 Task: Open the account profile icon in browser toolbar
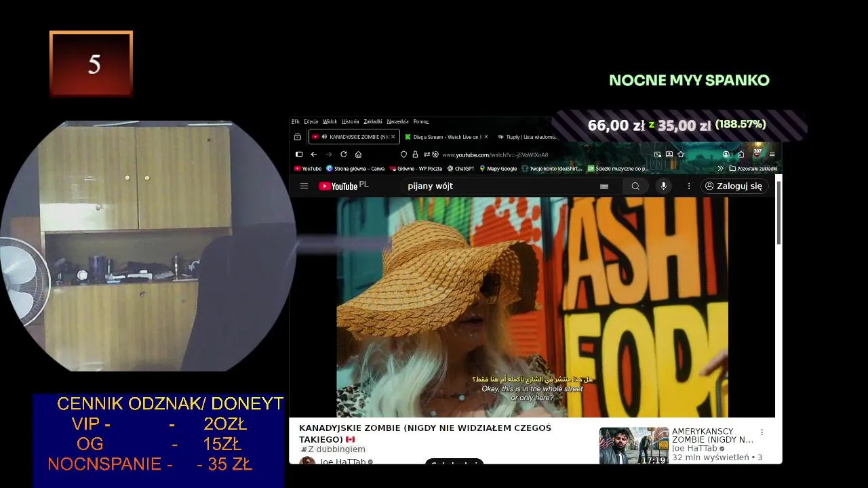point(726,155)
